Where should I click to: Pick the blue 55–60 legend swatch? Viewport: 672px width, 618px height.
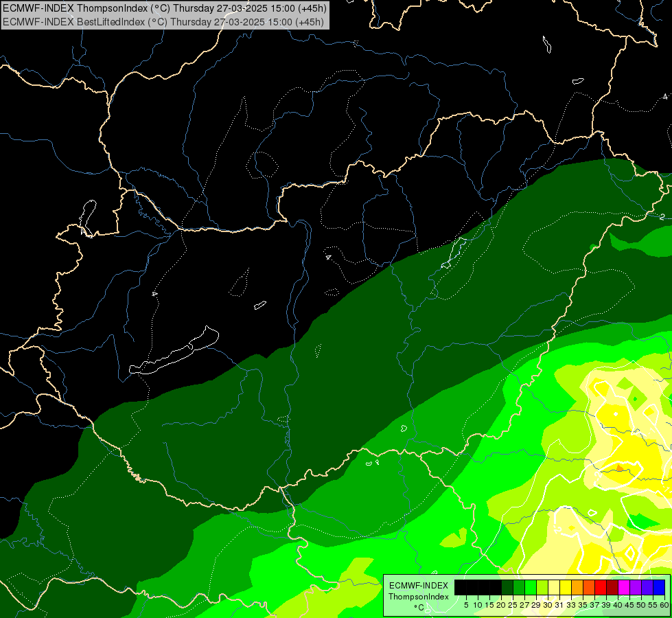pyautogui.click(x=659, y=587)
